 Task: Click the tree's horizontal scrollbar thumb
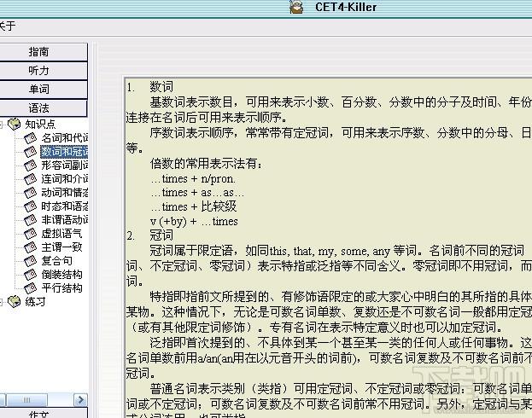pyautogui.click(x=26, y=400)
